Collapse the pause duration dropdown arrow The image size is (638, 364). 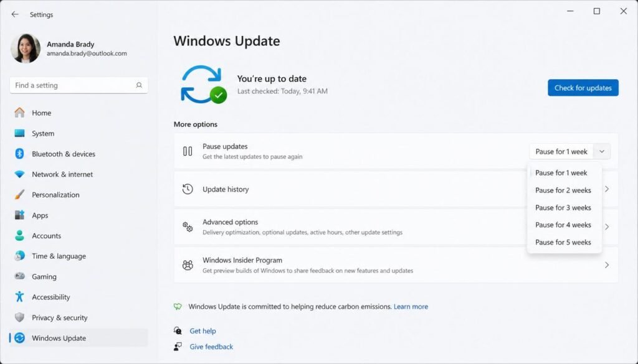pos(602,152)
